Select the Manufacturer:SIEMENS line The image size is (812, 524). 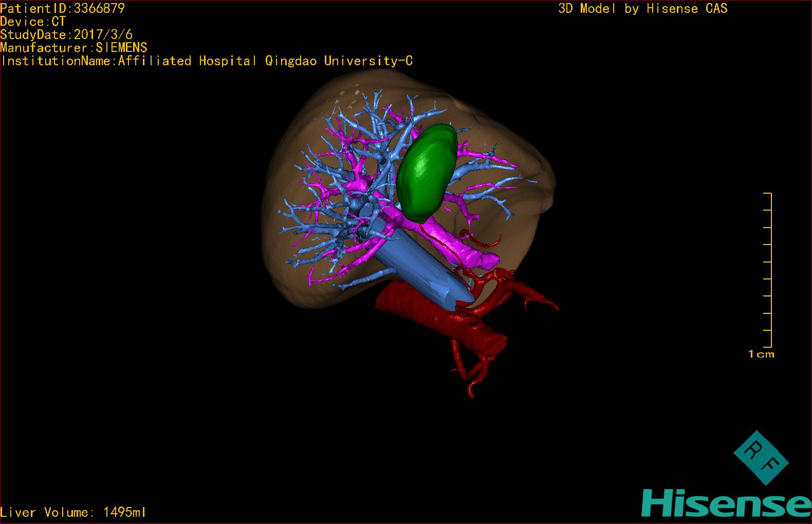(x=73, y=48)
